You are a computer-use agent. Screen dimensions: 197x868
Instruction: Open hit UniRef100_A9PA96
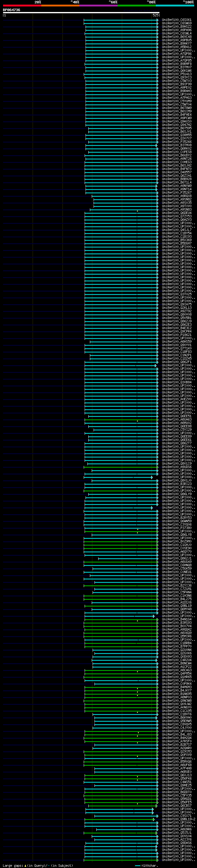[177, 30]
